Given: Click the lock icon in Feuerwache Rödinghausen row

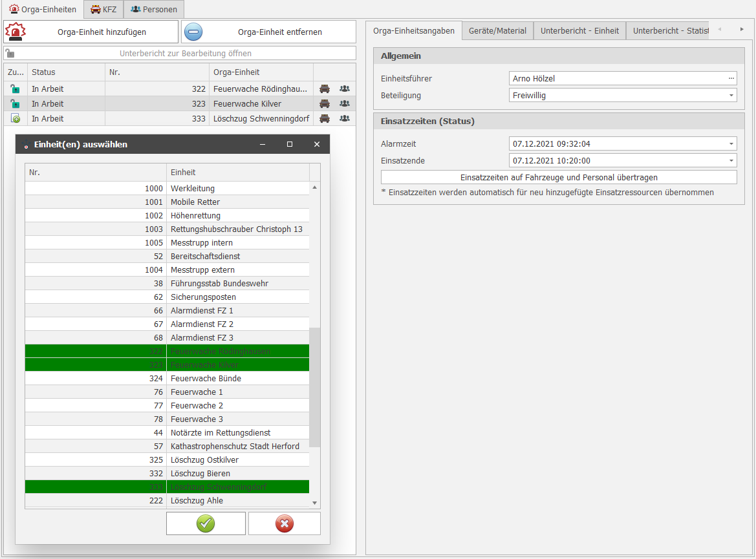Looking at the screenshot, I should pyautogui.click(x=14, y=89).
